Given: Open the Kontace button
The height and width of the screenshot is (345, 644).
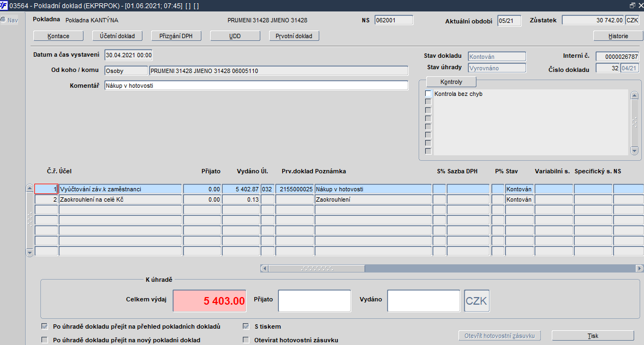Looking at the screenshot, I should [x=58, y=36].
